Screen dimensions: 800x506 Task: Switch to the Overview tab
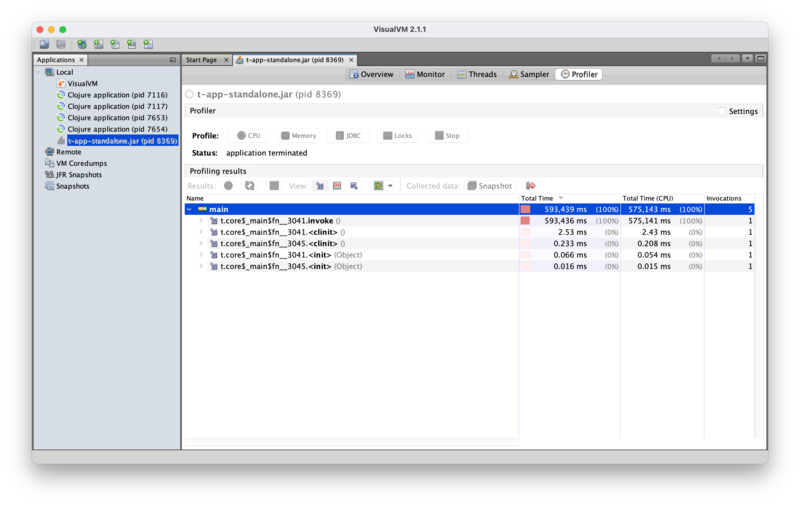tap(371, 74)
